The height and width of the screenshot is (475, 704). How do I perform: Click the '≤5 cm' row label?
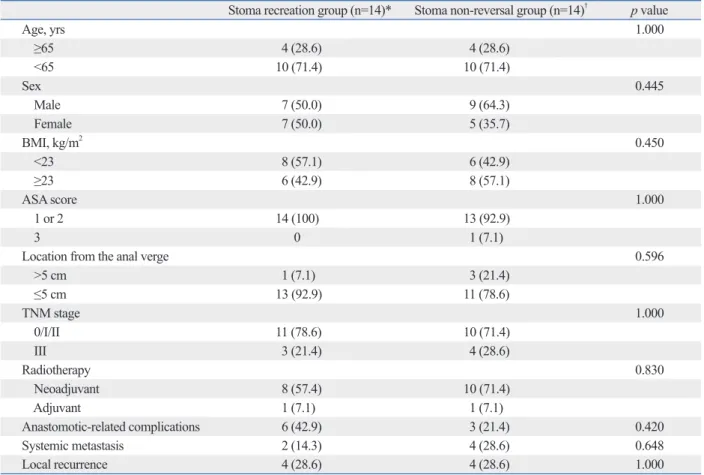click(50, 295)
